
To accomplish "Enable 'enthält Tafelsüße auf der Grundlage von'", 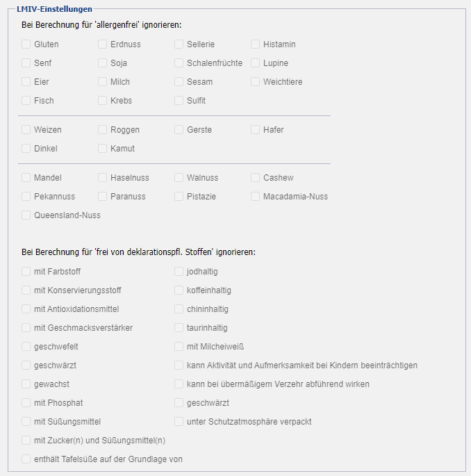I will click(x=26, y=459).
